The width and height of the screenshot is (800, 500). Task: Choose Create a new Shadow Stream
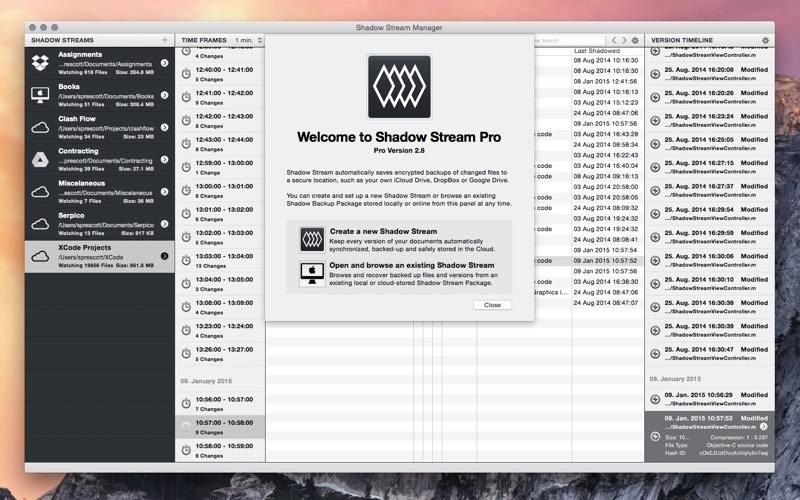(x=399, y=240)
